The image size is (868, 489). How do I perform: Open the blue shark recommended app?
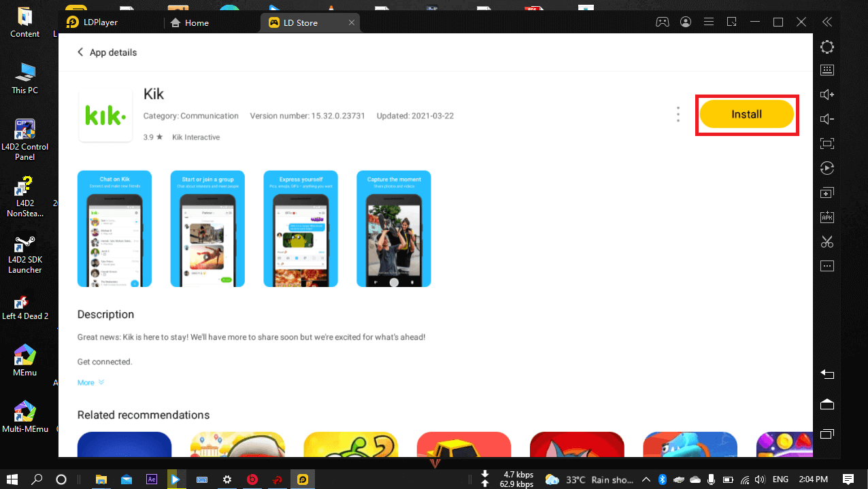690,444
